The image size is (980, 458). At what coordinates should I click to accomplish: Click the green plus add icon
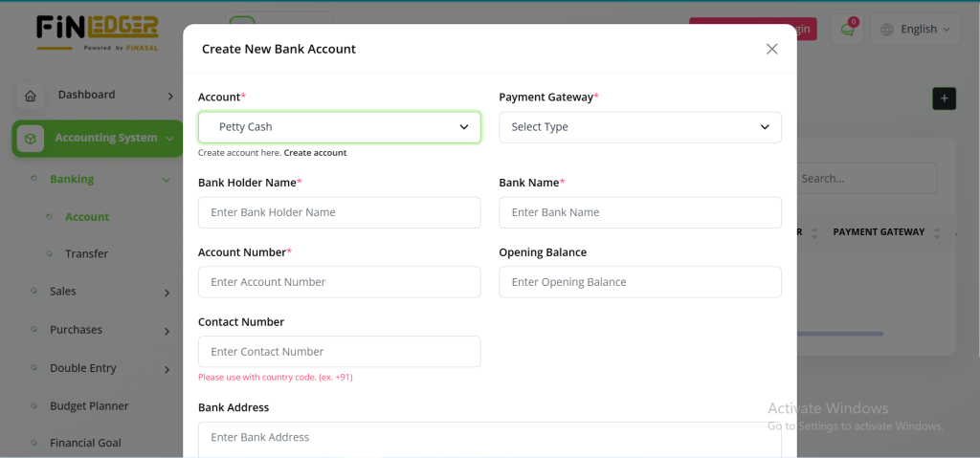(944, 98)
